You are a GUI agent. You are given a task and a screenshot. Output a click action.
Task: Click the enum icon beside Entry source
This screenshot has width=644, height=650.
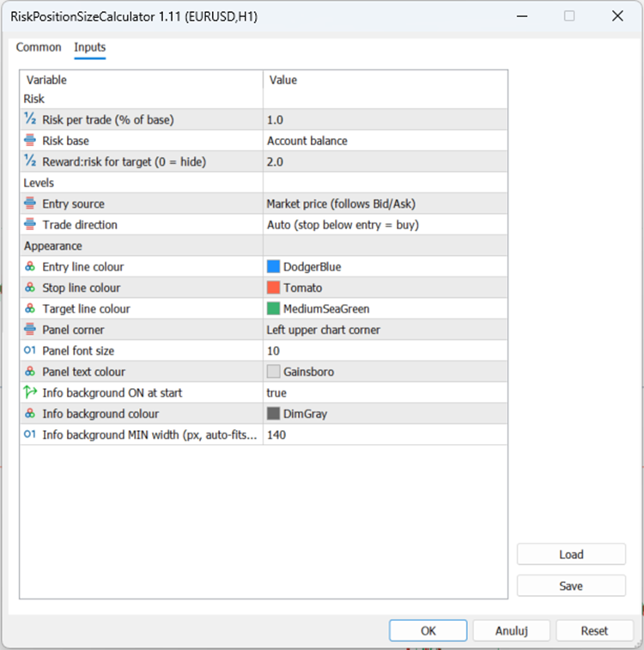[x=30, y=204]
